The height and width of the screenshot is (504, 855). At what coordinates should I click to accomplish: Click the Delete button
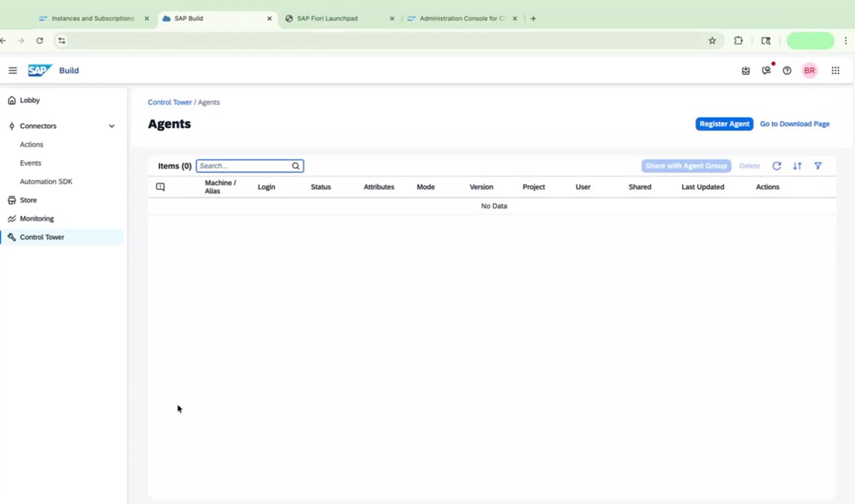[x=750, y=166]
